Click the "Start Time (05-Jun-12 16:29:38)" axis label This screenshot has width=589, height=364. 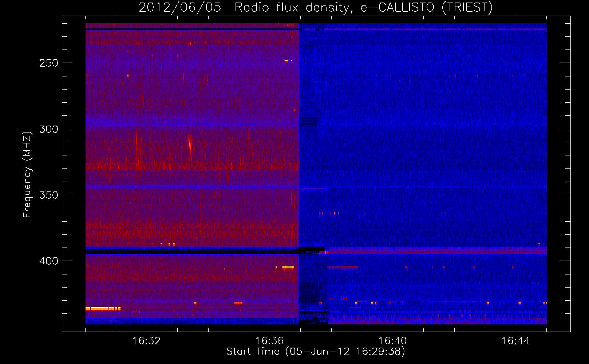tap(316, 351)
